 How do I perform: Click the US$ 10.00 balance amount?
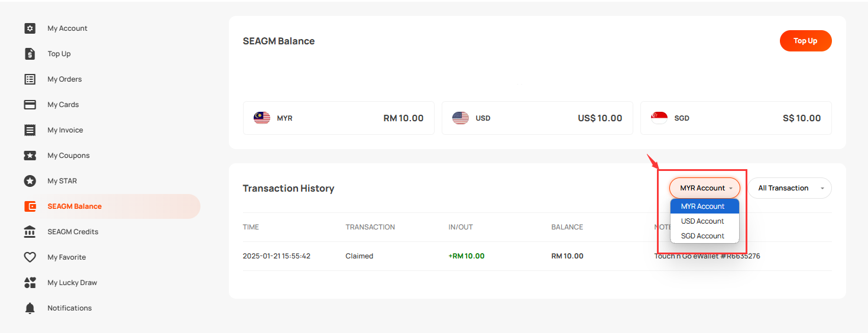(x=600, y=118)
